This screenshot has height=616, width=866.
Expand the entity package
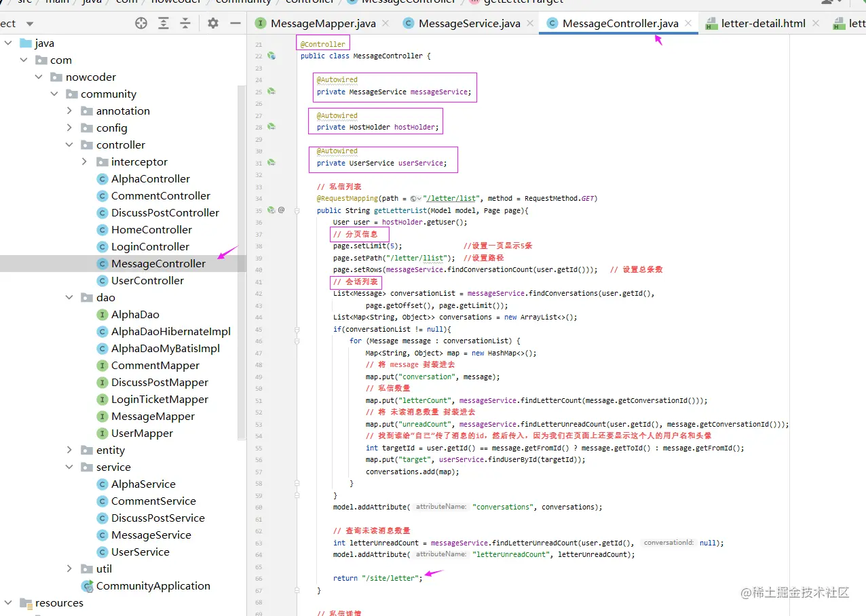pyautogui.click(x=69, y=450)
